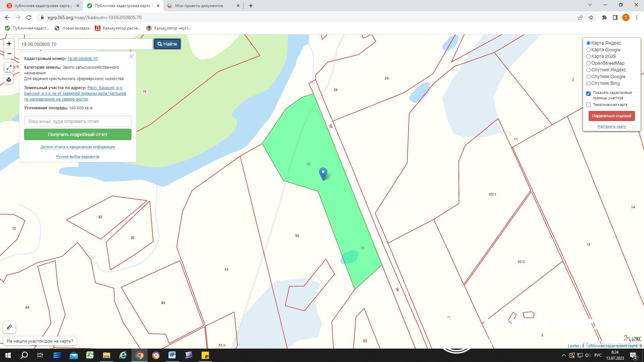Open the ruler measurement tool
This screenshot has height=362, width=644.
tap(9, 327)
